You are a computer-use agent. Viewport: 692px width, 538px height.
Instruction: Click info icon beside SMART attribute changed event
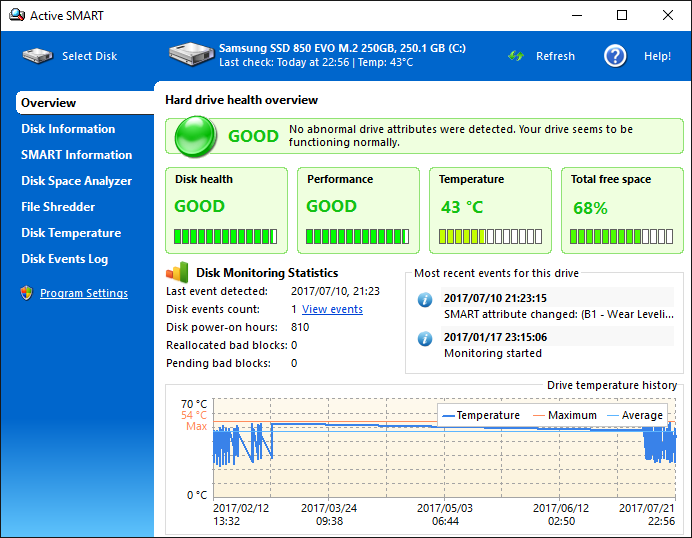(425, 300)
